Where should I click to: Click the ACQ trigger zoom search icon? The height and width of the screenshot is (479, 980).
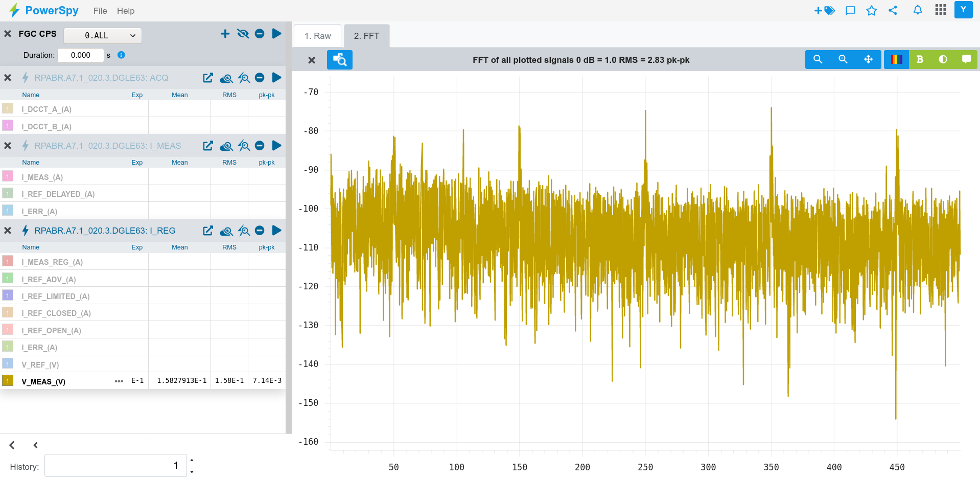point(244,78)
